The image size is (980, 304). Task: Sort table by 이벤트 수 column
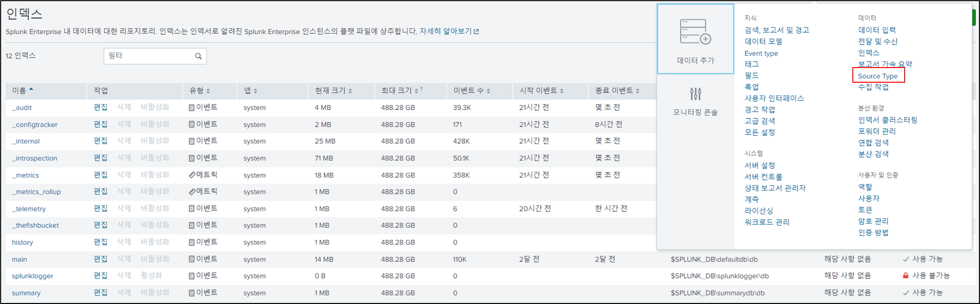(x=472, y=91)
